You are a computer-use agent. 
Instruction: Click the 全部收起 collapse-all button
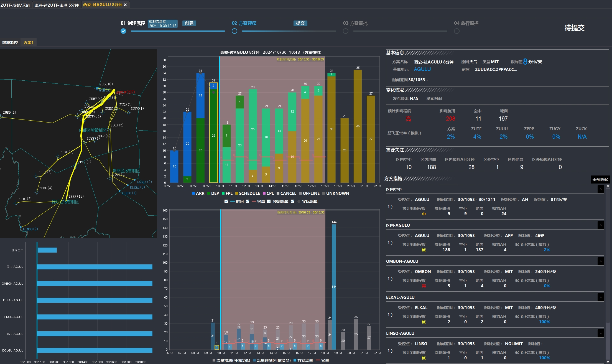point(600,180)
